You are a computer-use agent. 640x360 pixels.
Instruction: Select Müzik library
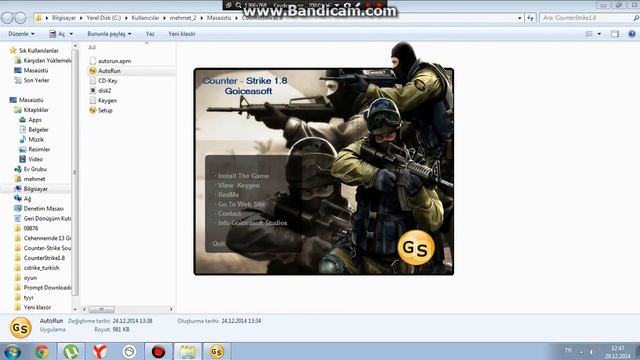point(36,140)
